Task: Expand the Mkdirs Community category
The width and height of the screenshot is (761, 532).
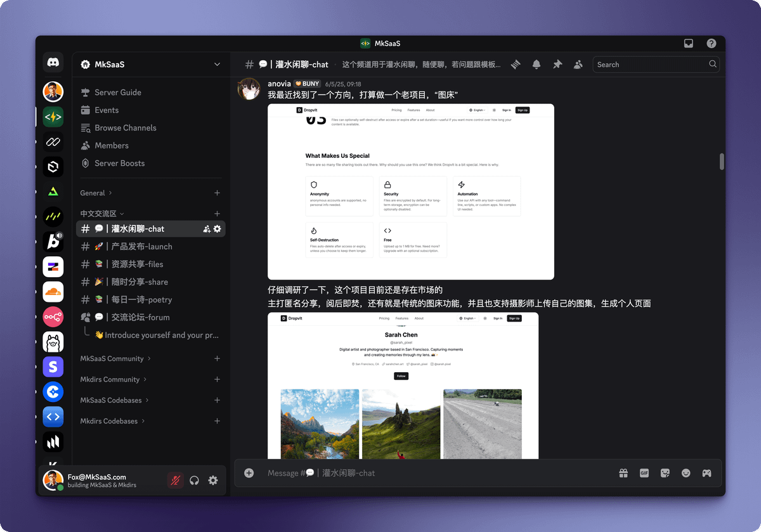Action: [x=114, y=379]
